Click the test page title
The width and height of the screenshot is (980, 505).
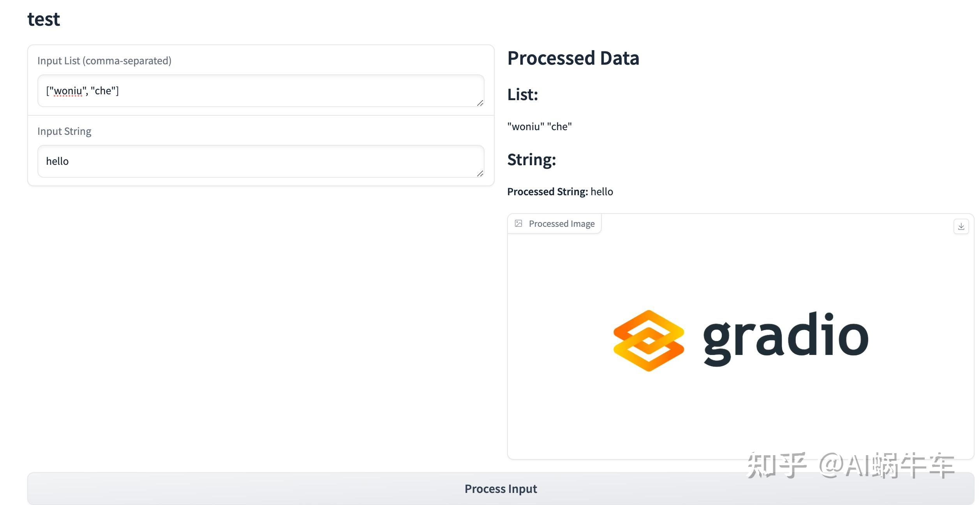44,19
